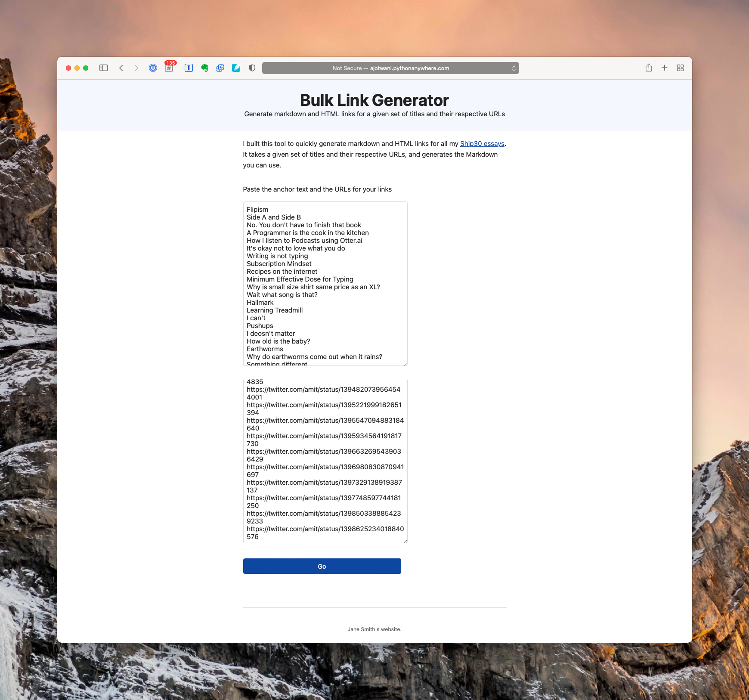Image resolution: width=749 pixels, height=700 pixels.
Task: Open the Evernote Web Clipper extension
Action: (204, 68)
